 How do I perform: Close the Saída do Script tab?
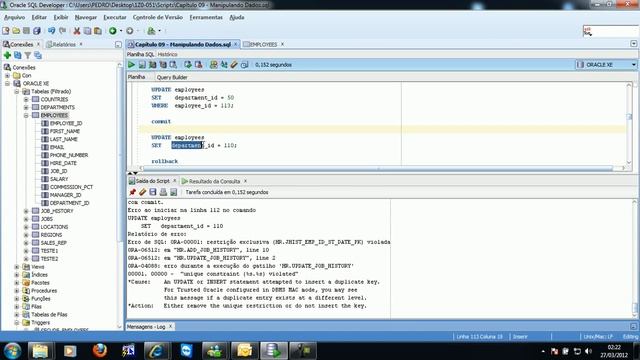pos(175,181)
